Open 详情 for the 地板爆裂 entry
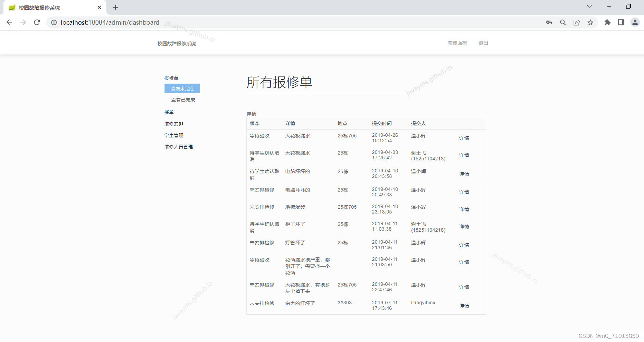This screenshot has height=342, width=644. [x=464, y=209]
